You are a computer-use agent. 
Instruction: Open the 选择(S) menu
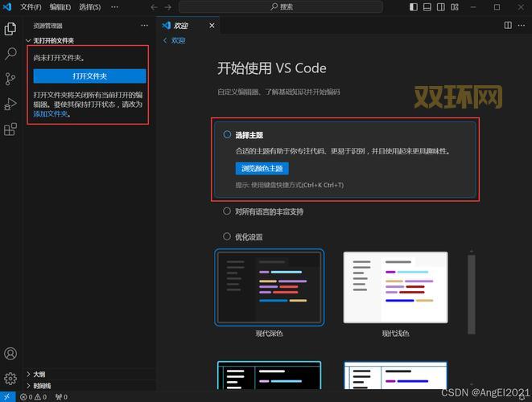[89, 6]
